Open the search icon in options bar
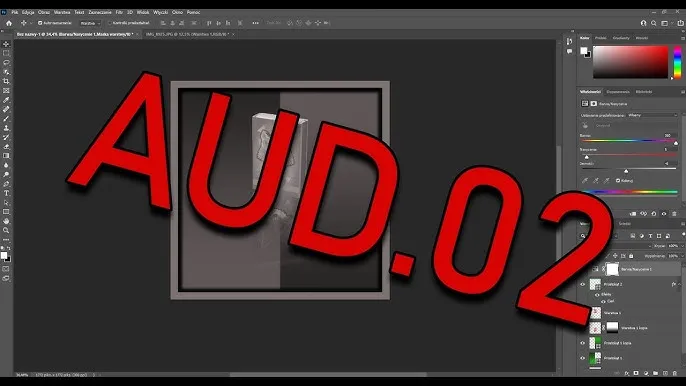The image size is (686, 386). [x=654, y=23]
